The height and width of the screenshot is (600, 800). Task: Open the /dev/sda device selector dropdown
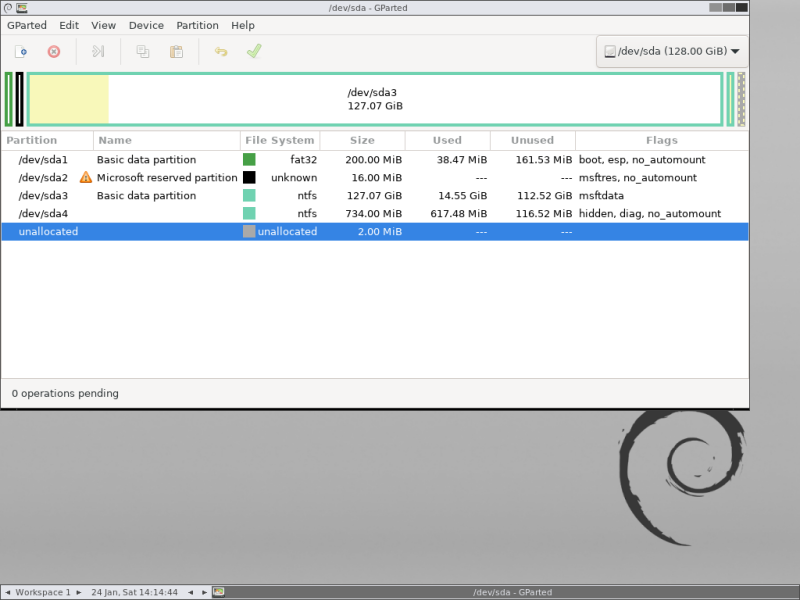pyautogui.click(x=672, y=51)
